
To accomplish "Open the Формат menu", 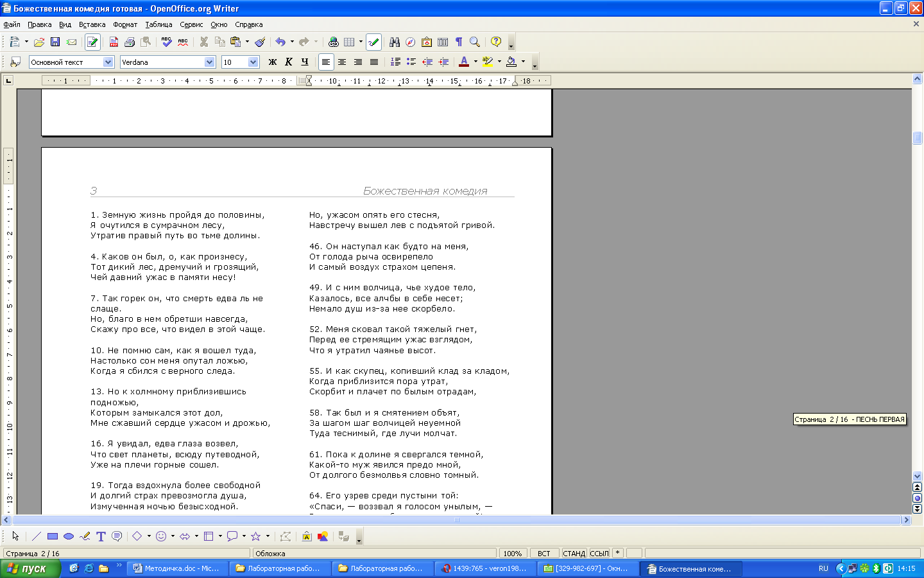I will [x=125, y=24].
